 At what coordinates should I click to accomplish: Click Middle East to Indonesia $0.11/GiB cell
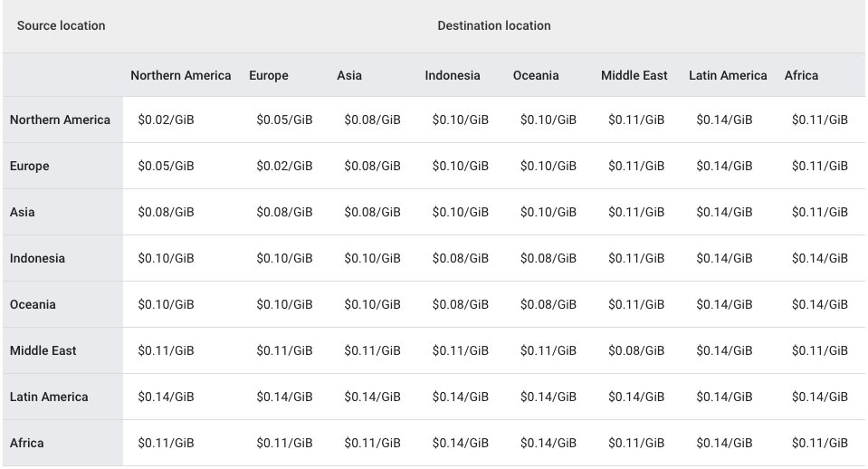[460, 350]
